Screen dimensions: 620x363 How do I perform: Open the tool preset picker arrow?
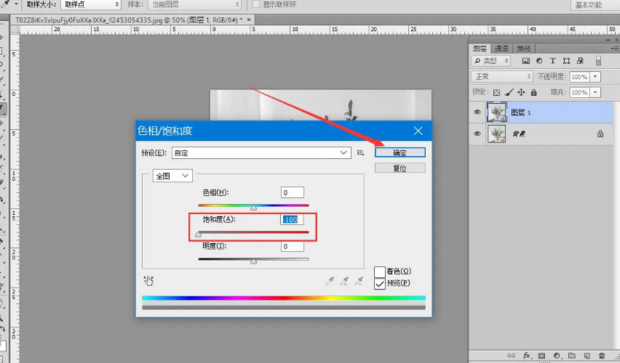pos(16,4)
